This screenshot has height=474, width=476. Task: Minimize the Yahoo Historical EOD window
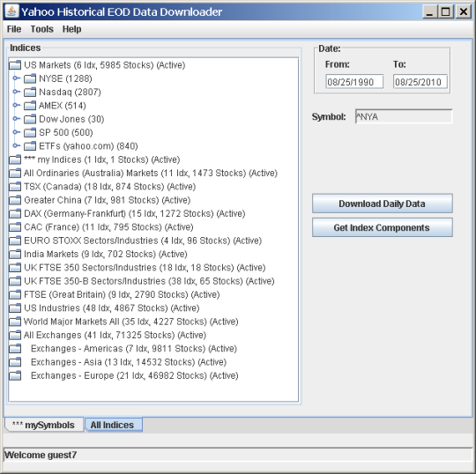pyautogui.click(x=430, y=11)
